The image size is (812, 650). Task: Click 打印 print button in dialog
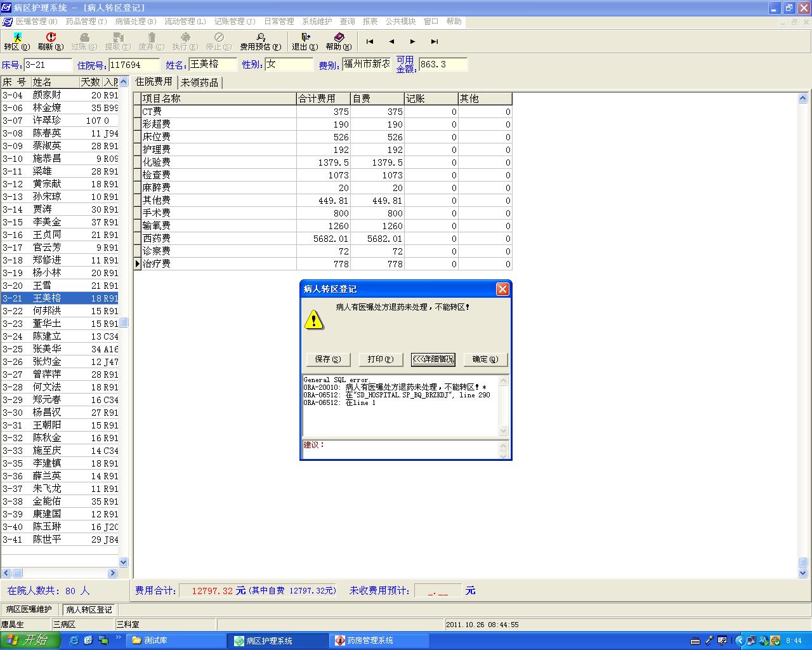pos(381,359)
